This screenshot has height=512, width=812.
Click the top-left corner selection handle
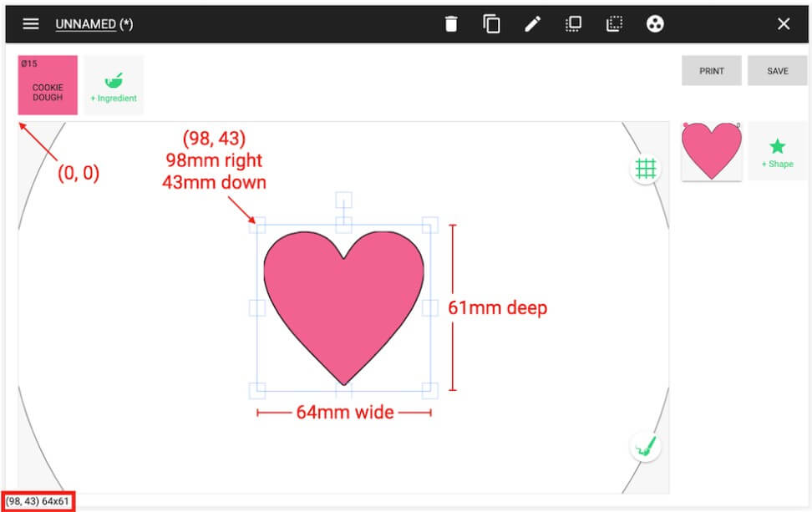(257, 226)
